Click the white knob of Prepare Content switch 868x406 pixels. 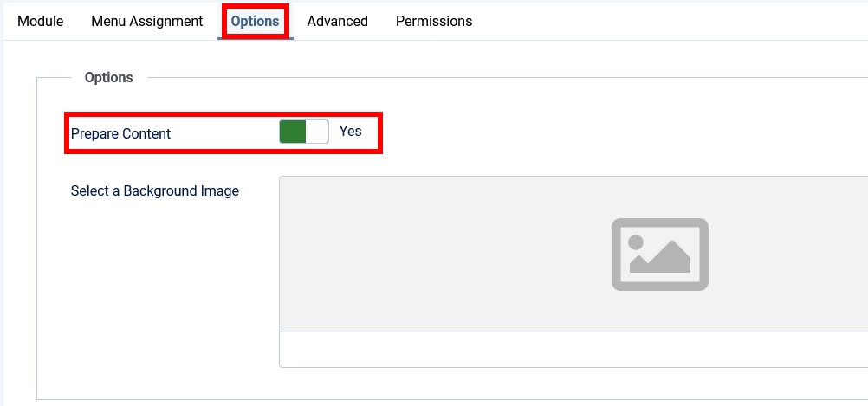click(318, 132)
